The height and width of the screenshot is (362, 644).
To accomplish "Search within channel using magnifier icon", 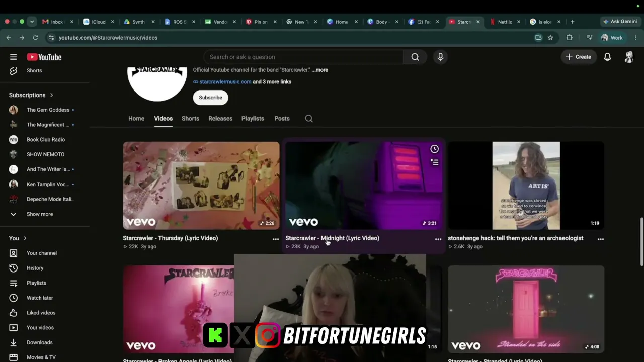I will point(309,119).
